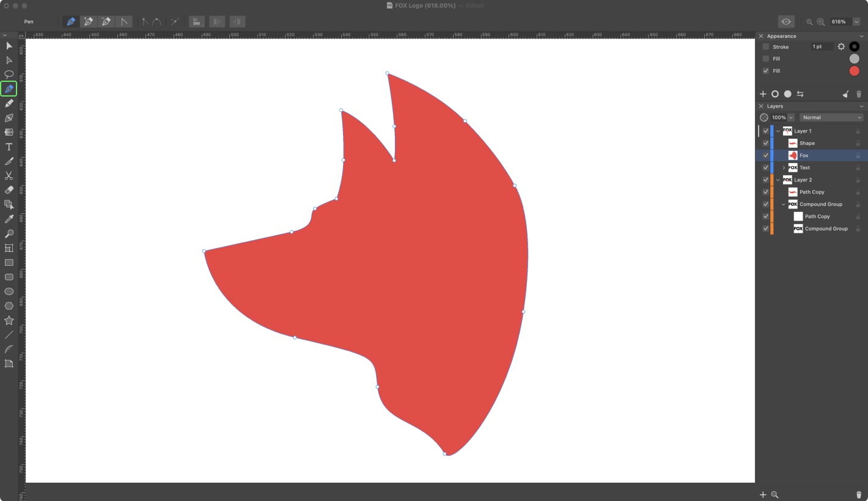Open the Stroke settings gear in Appearance
The image size is (868, 501).
[841, 46]
